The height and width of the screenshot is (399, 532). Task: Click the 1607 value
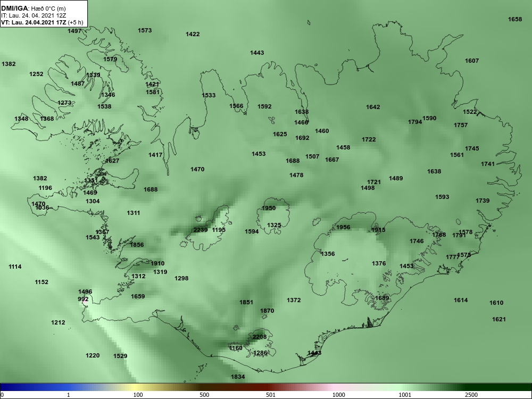[472, 61]
